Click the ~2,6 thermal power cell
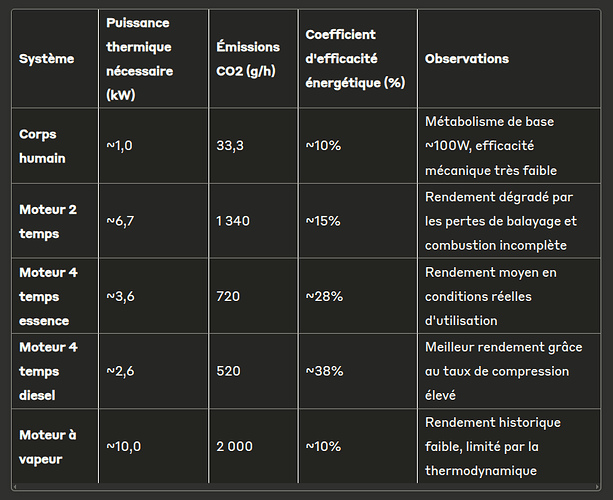This screenshot has height=500, width=613. pos(120,371)
